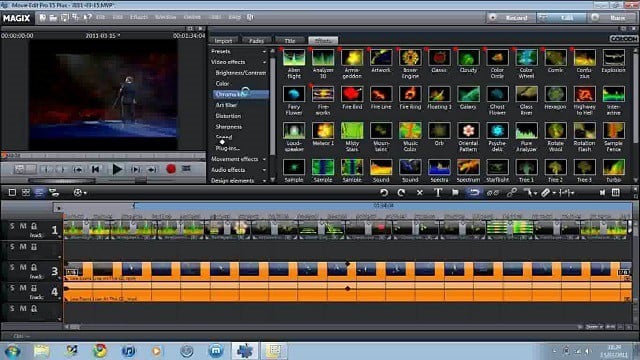The image size is (640, 360).
Task: Open the Fades tab
Action: coord(256,40)
